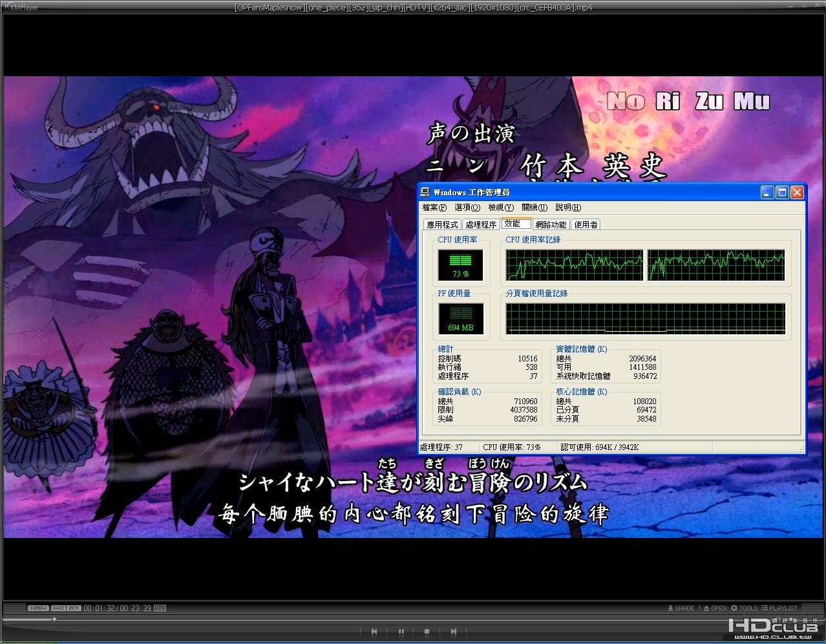826x644 pixels.
Task: Click the page file usage history graph
Action: click(x=646, y=319)
